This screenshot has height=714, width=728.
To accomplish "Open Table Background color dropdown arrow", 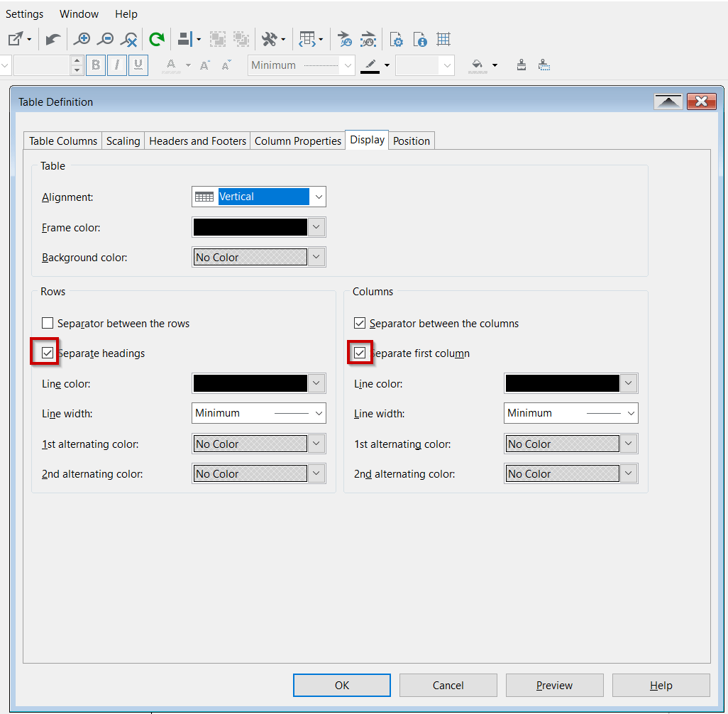I will [316, 257].
